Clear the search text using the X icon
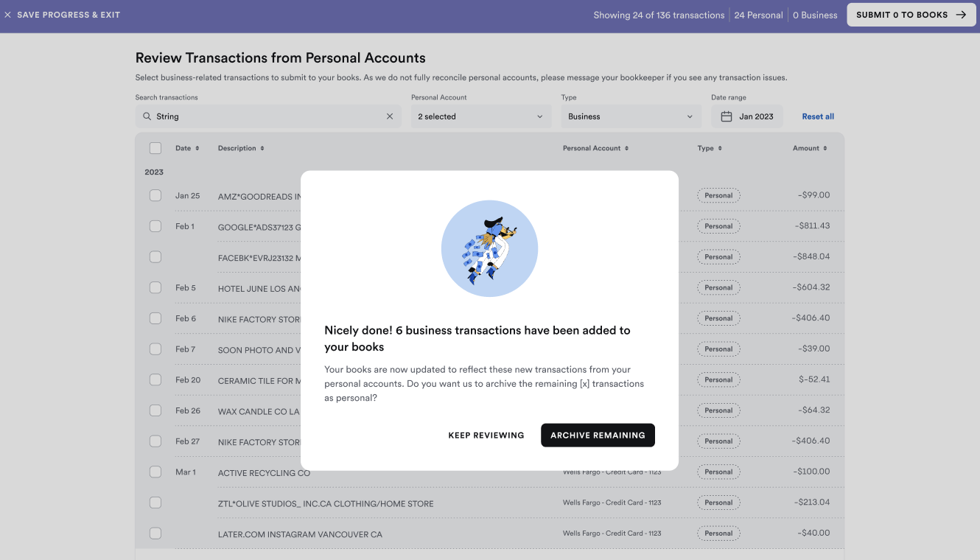The image size is (980, 560). [390, 116]
